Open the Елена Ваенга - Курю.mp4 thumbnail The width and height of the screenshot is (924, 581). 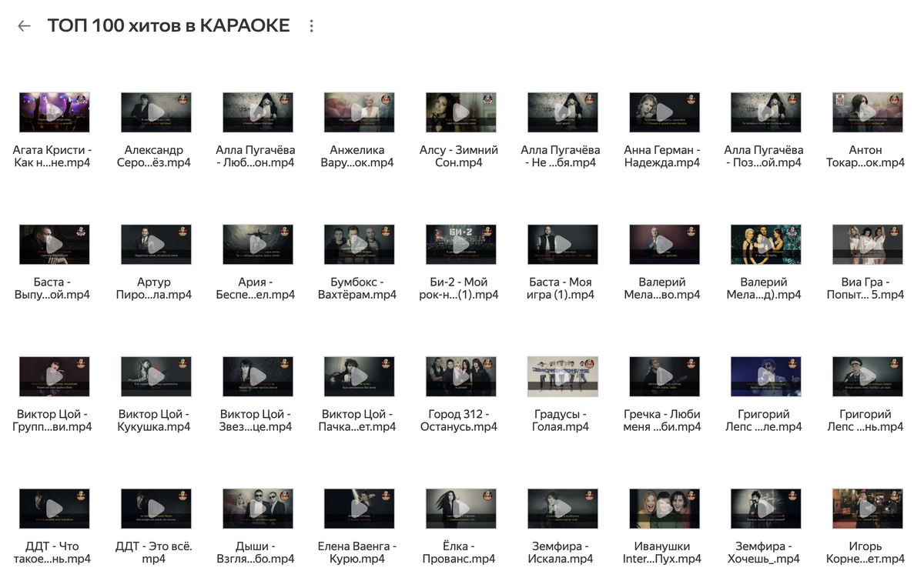click(x=359, y=509)
